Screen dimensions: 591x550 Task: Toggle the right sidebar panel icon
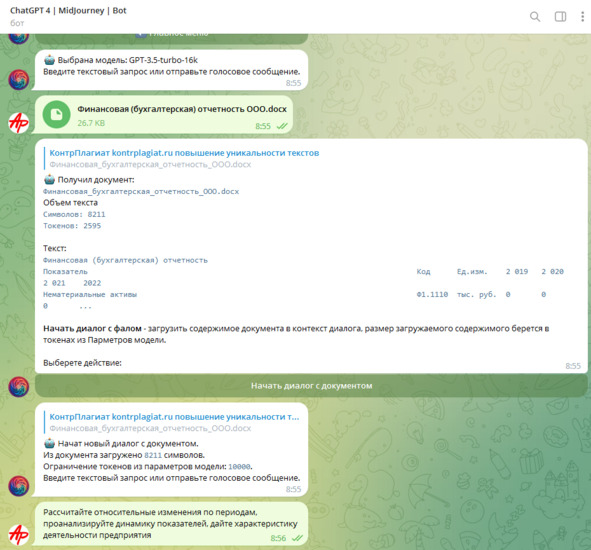560,17
